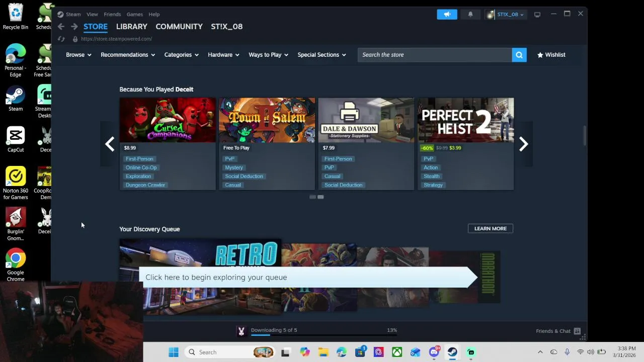Open the ST!X_08 profile tab
This screenshot has width=644, height=362.
click(227, 27)
